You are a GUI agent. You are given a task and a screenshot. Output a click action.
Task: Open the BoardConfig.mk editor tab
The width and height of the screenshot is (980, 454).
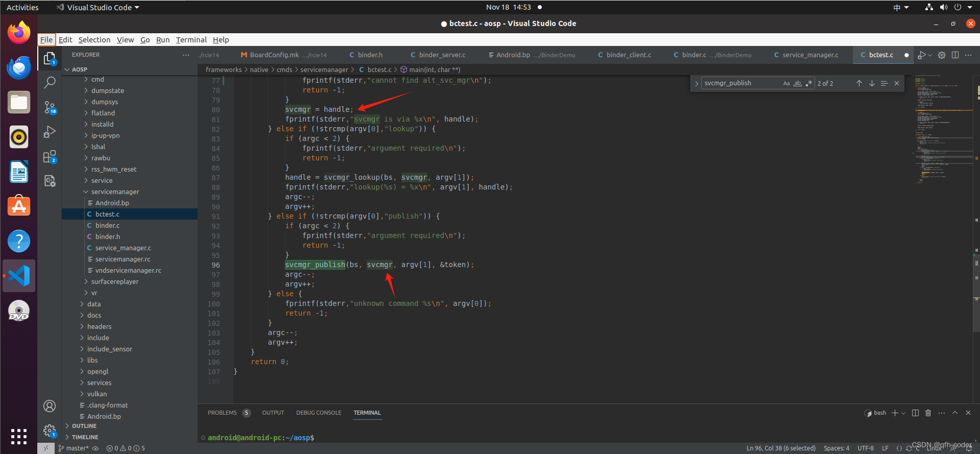pos(284,55)
